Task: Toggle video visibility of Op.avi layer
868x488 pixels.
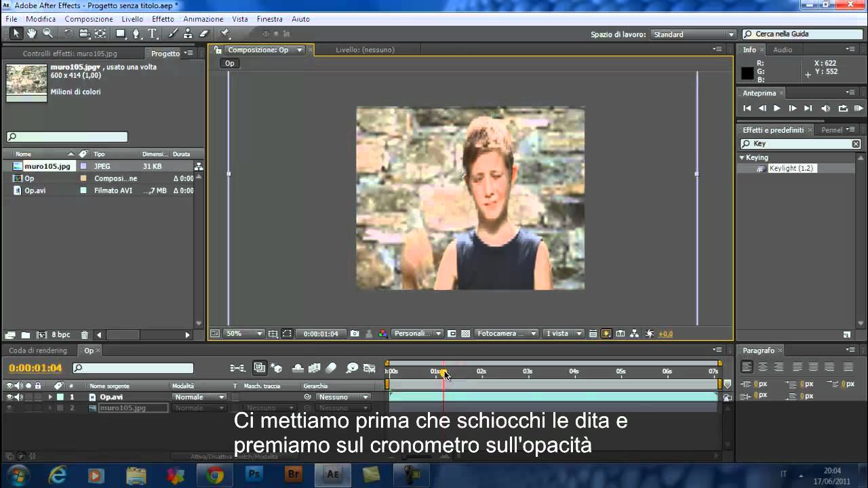Action: coord(9,397)
